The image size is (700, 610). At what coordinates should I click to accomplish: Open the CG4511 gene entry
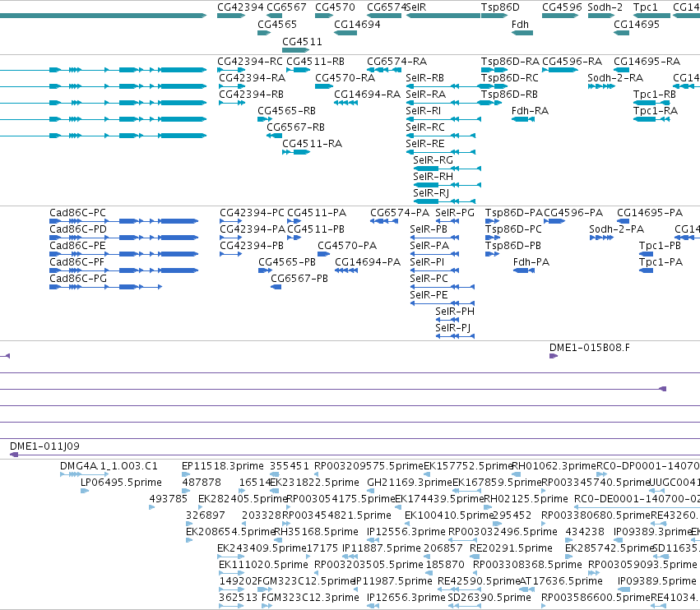pos(295,50)
